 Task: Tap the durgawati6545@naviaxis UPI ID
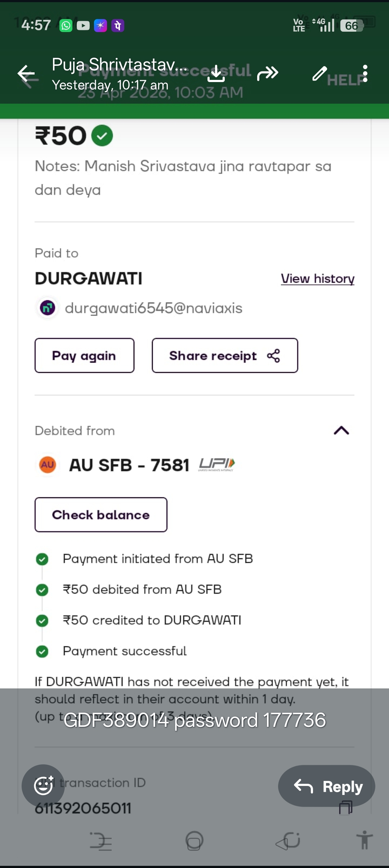coord(153,308)
